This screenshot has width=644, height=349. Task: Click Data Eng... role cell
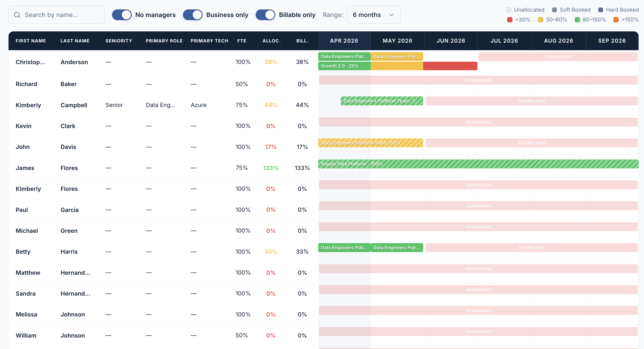[160, 105]
